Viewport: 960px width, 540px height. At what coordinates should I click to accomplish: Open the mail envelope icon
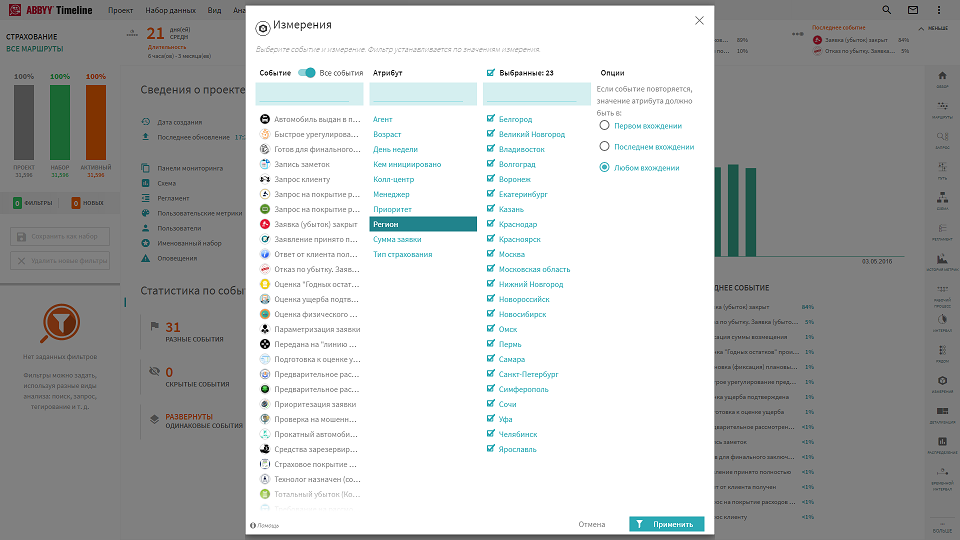click(x=913, y=10)
